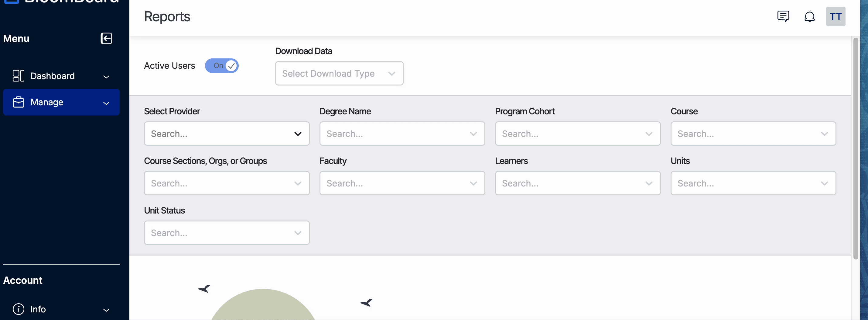
Task: Click the Download Data label
Action: pyautogui.click(x=304, y=51)
